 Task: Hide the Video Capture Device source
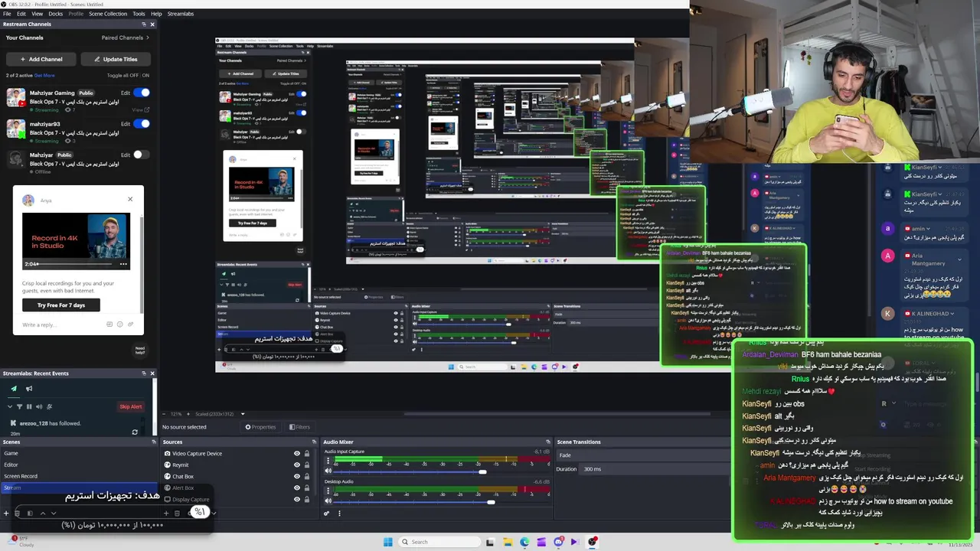tap(297, 453)
